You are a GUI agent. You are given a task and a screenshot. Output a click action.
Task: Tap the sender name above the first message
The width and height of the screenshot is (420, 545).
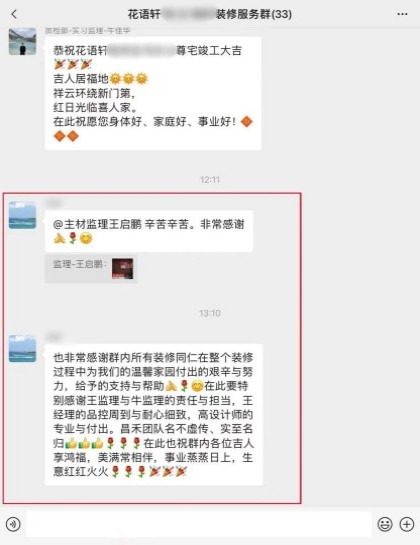(x=88, y=31)
